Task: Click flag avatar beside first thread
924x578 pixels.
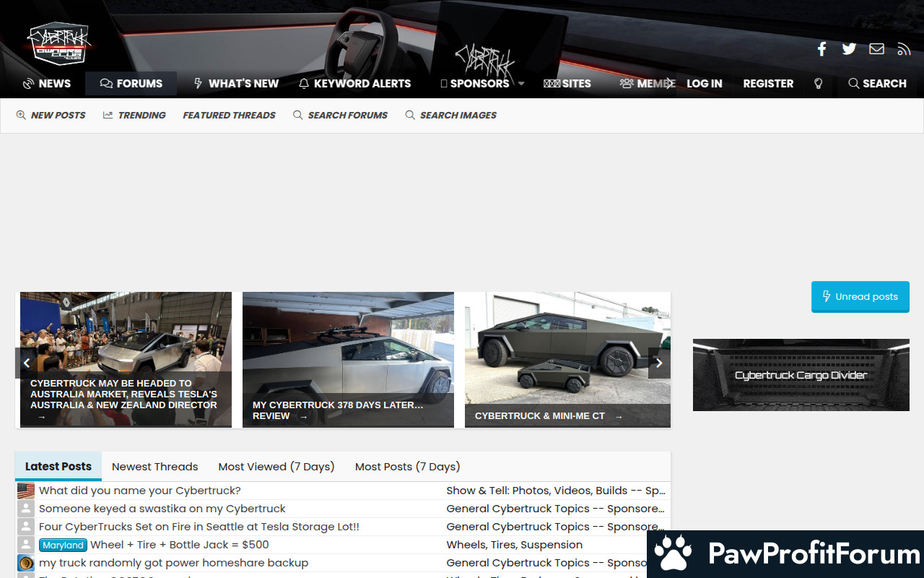Action: pos(26,491)
